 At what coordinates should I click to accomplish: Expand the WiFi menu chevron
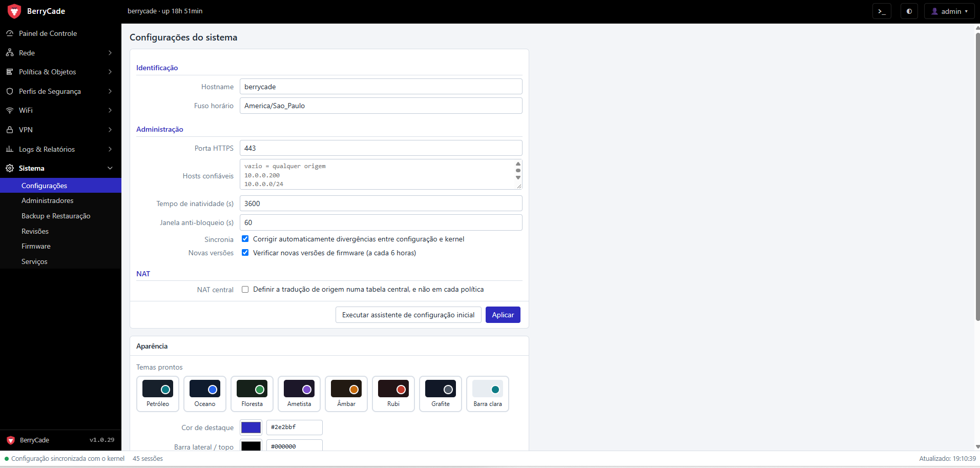click(110, 110)
